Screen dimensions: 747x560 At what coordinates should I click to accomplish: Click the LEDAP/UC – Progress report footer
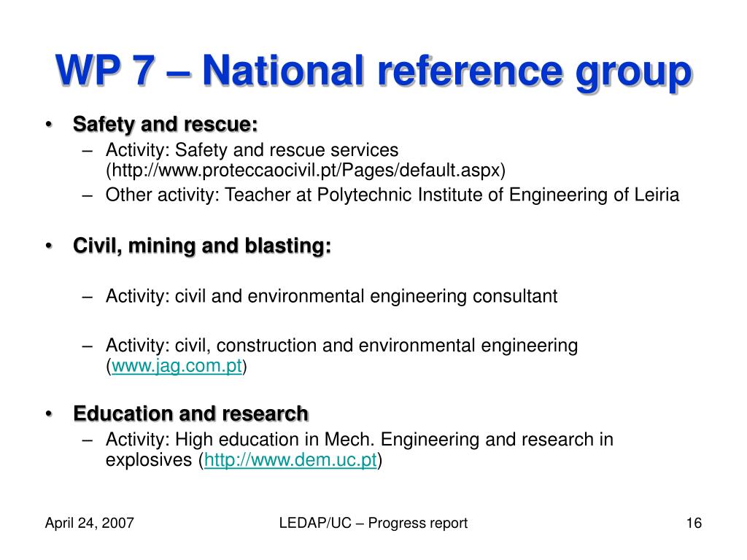coord(373,523)
